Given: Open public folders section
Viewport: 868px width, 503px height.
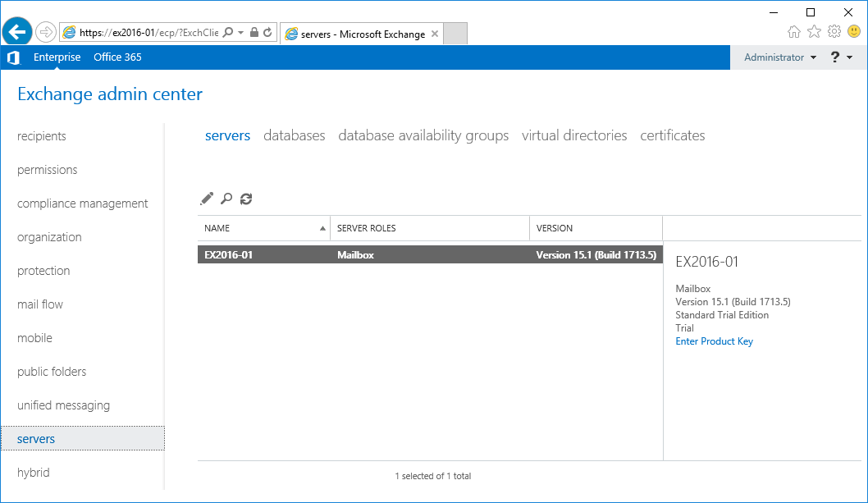Looking at the screenshot, I should click(52, 372).
